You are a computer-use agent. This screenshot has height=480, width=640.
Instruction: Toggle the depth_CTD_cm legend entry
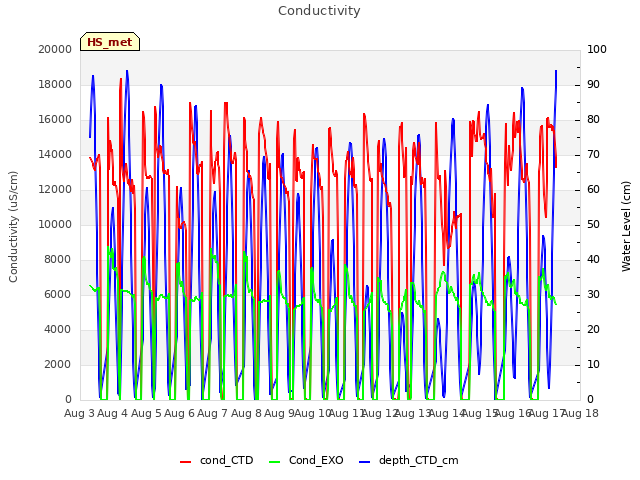tap(409, 460)
